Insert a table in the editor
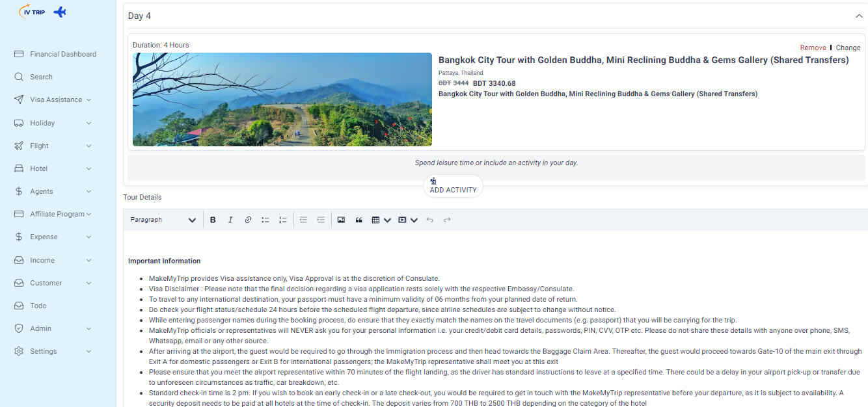Image resolution: width=868 pixels, height=407 pixels. (x=376, y=220)
